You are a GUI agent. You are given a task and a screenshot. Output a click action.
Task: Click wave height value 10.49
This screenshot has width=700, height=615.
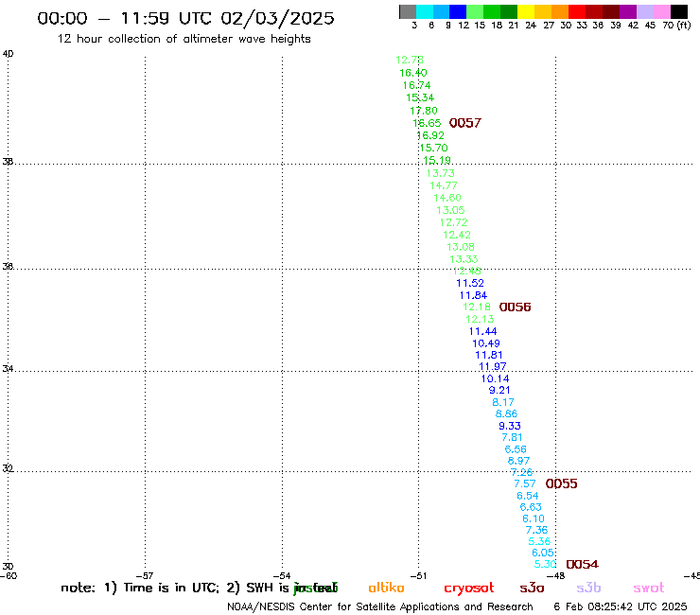486,343
